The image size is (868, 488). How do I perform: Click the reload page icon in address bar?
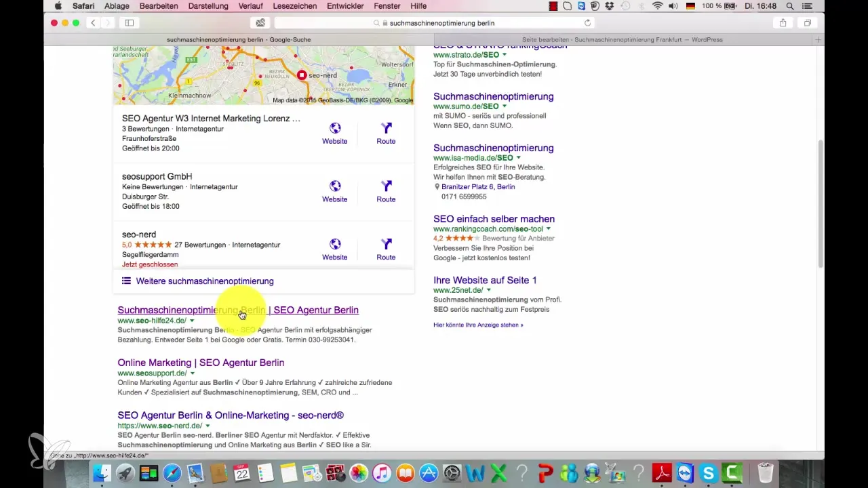587,22
